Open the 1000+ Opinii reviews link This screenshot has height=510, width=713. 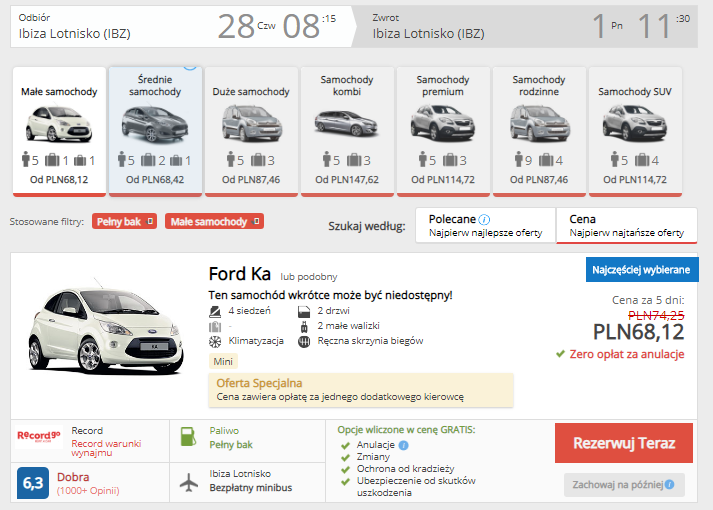(88, 491)
